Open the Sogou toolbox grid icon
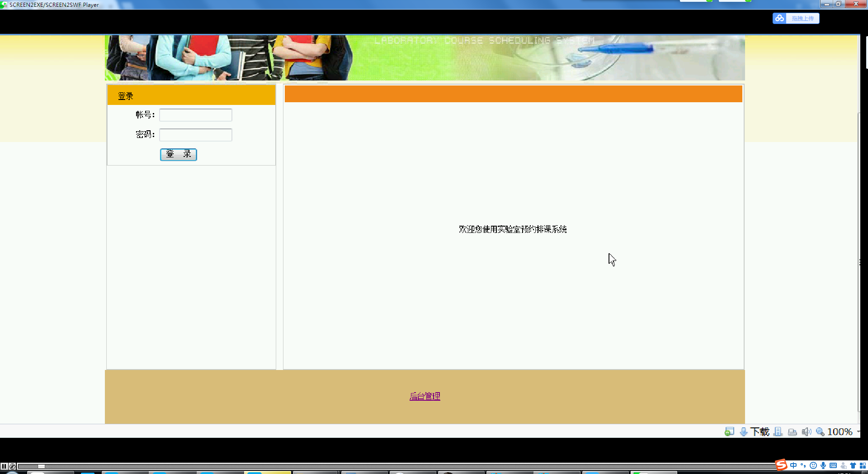This screenshot has width=868, height=474. pos(863,465)
